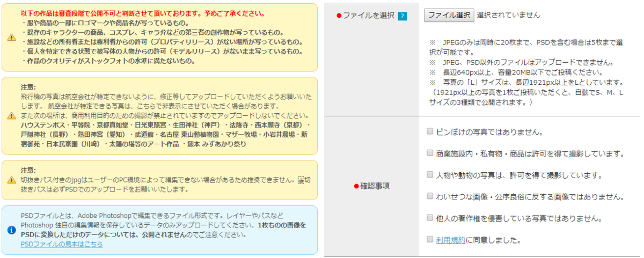
Task: Click note 写真の「L」サイズ
Action: pyautogui.click(x=526, y=83)
